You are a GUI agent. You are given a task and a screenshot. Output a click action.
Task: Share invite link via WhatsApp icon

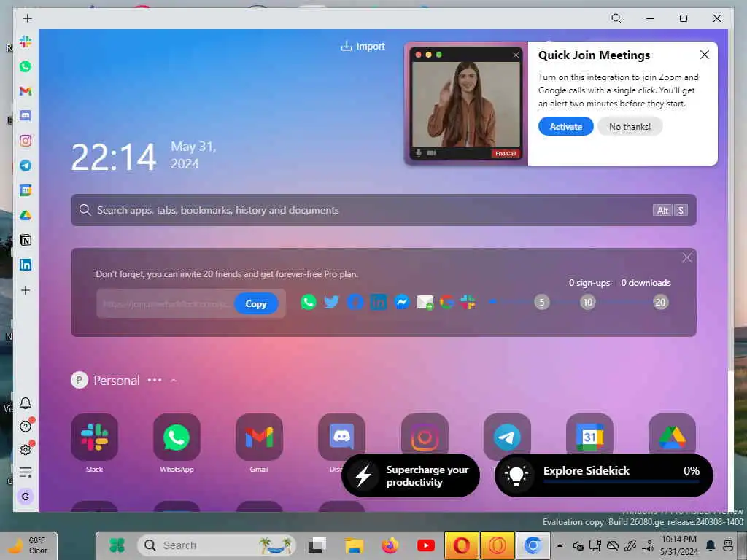coord(309,302)
